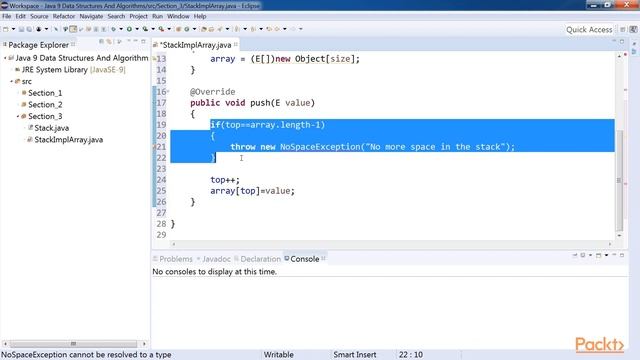
Task: Open the Open Console dropdown arrow
Action: [606, 255]
